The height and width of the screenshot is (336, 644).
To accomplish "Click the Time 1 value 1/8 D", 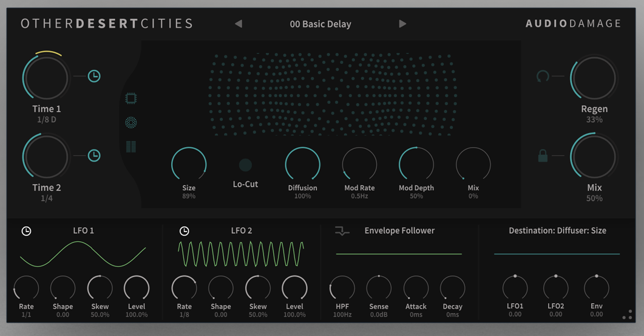I will click(x=46, y=120).
